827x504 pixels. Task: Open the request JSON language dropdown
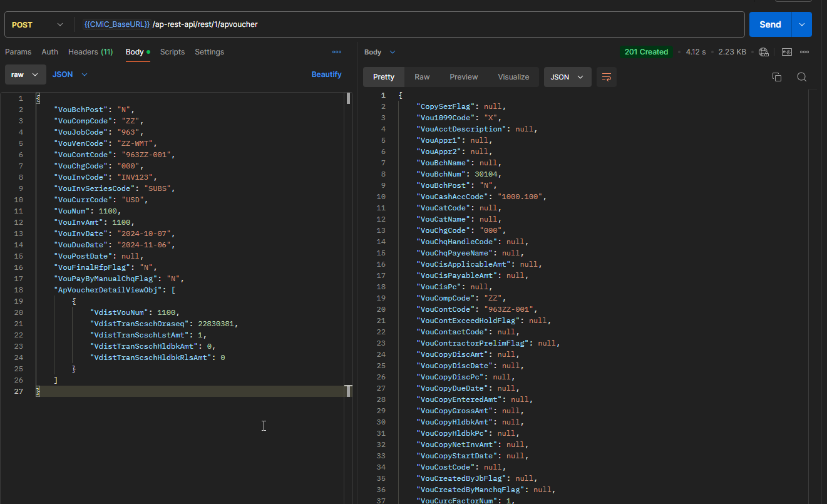coord(69,75)
